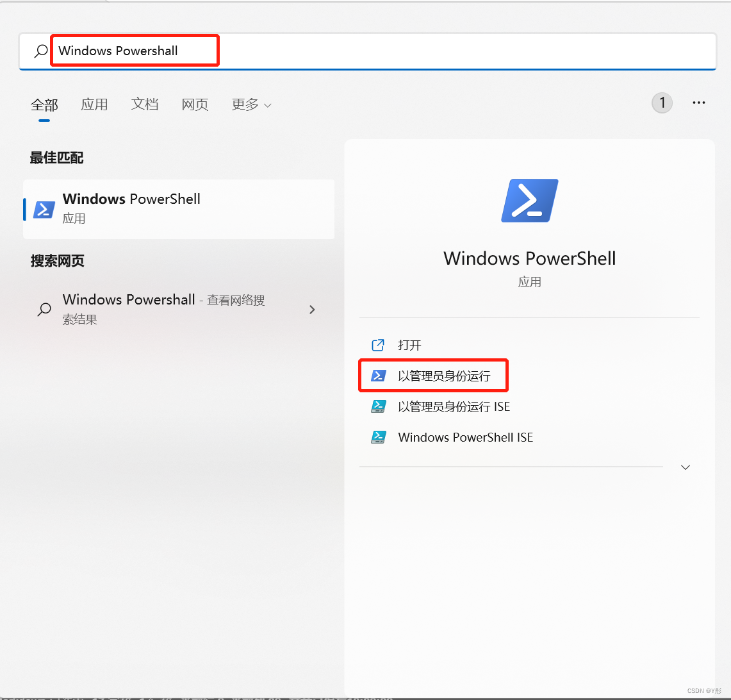Switch to the 文档 filter tab
Image resolution: width=731 pixels, height=700 pixels.
144,104
